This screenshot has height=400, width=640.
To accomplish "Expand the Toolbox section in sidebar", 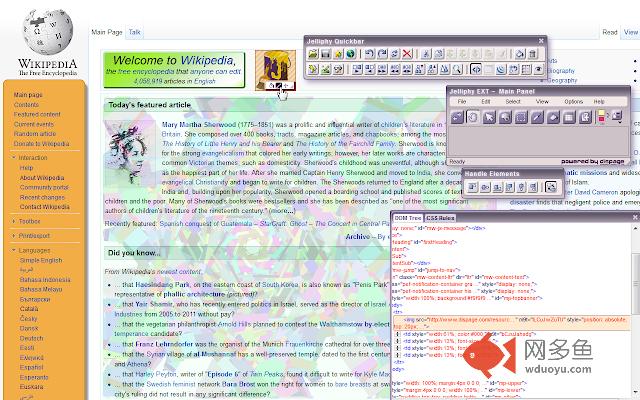I will (26, 221).
